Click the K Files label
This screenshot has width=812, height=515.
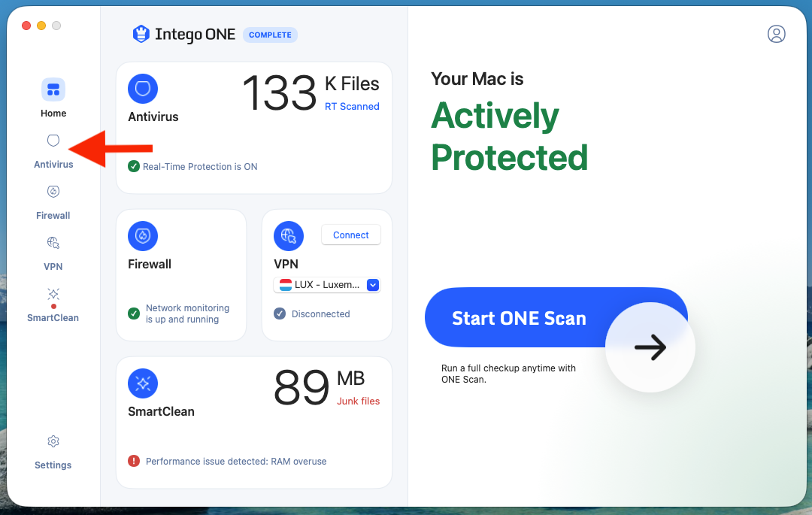click(x=352, y=84)
